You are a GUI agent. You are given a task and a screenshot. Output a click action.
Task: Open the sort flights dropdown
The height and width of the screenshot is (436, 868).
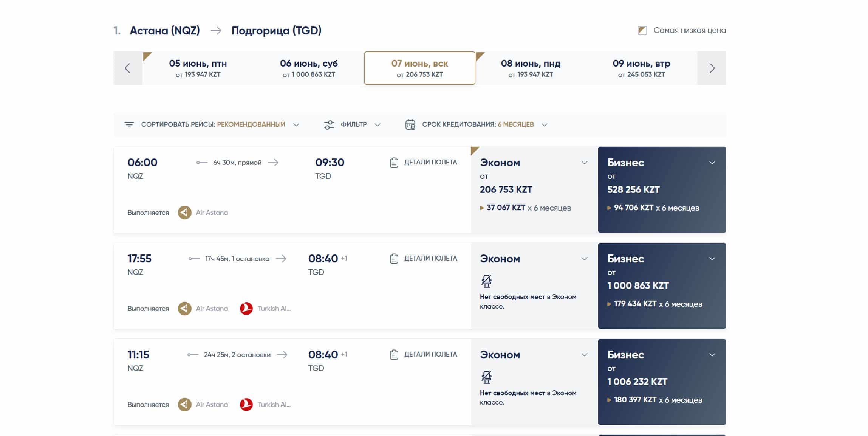[x=296, y=124]
